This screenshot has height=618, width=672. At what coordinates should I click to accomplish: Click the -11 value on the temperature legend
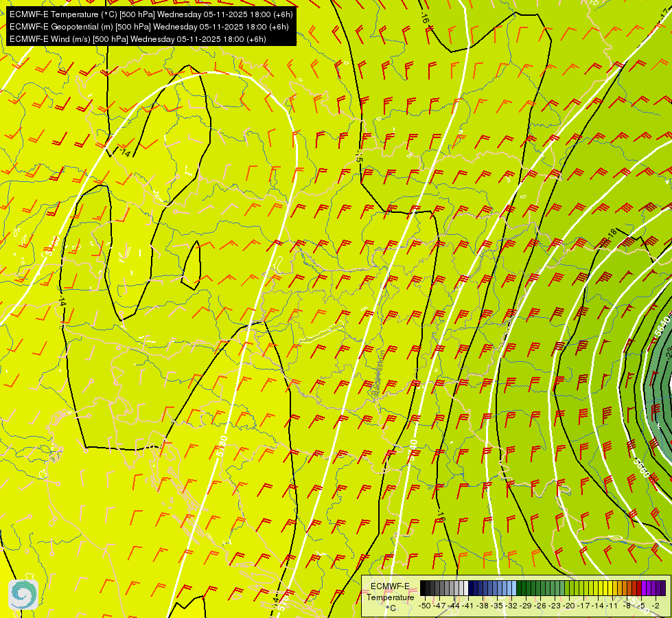(612, 606)
